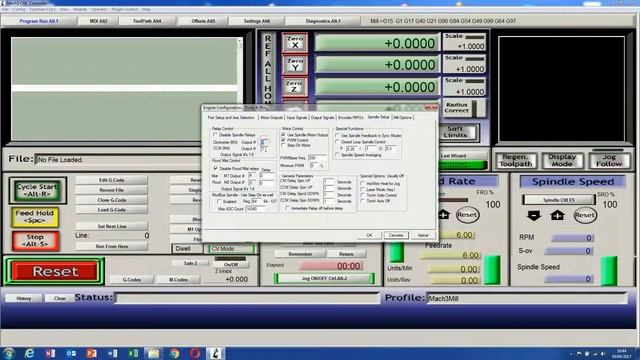Lower spindle speed with the down arrow

click(x=534, y=215)
